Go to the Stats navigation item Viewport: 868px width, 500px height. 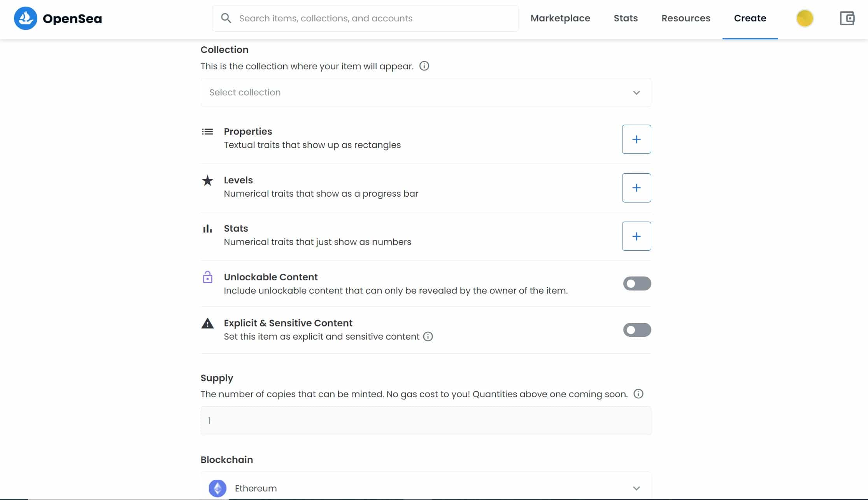click(626, 18)
